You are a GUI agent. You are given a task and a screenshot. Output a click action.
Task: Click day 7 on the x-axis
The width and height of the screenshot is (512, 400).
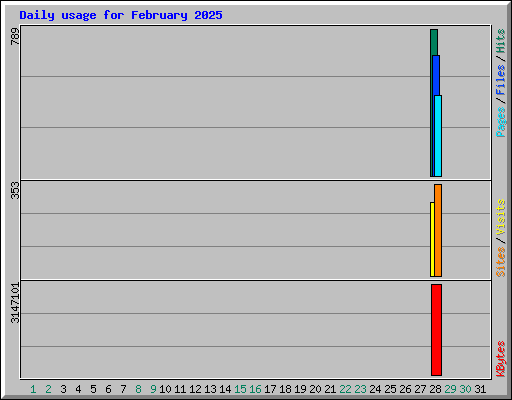(x=123, y=389)
